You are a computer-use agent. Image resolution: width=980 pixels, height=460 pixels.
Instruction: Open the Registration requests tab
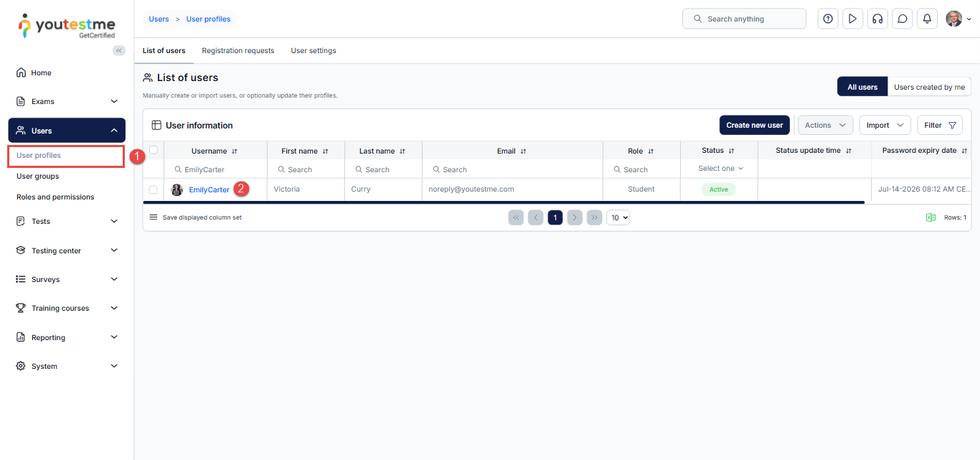[x=238, y=51]
